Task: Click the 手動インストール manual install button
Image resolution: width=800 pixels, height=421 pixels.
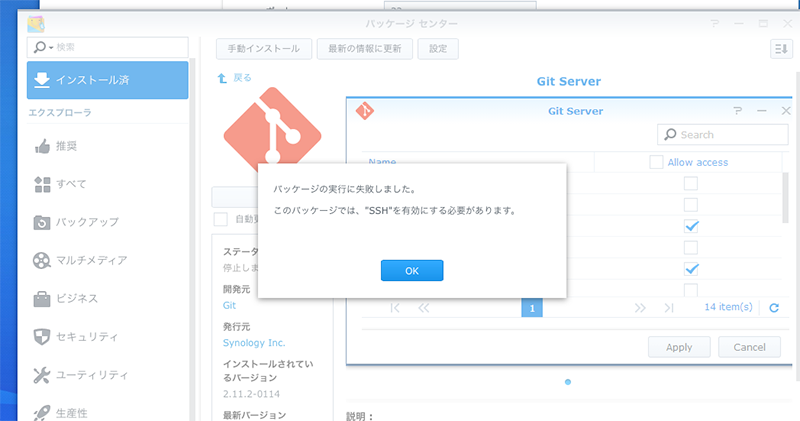Action: click(x=264, y=49)
